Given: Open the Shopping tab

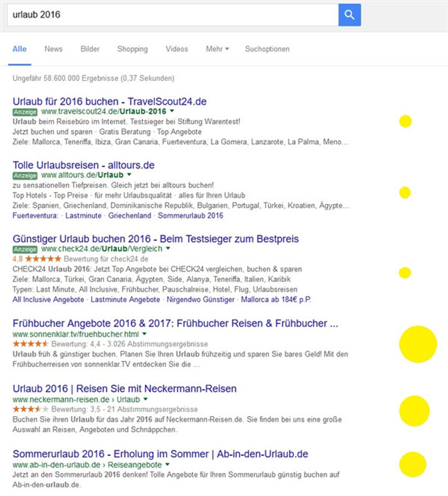Looking at the screenshot, I should [133, 49].
